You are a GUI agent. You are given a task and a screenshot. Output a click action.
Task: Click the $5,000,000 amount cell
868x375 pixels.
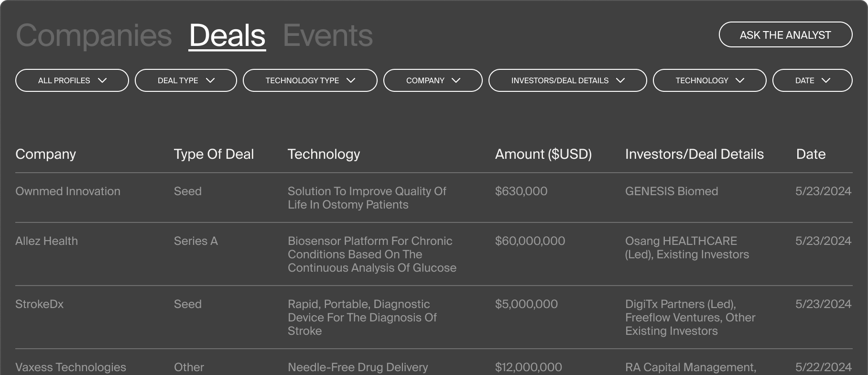(526, 304)
